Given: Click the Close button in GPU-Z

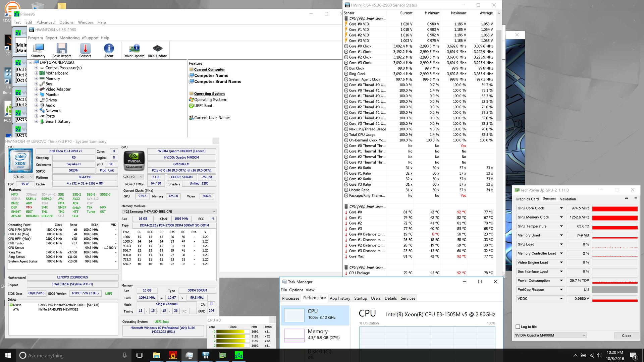Looking at the screenshot, I should [x=626, y=336].
